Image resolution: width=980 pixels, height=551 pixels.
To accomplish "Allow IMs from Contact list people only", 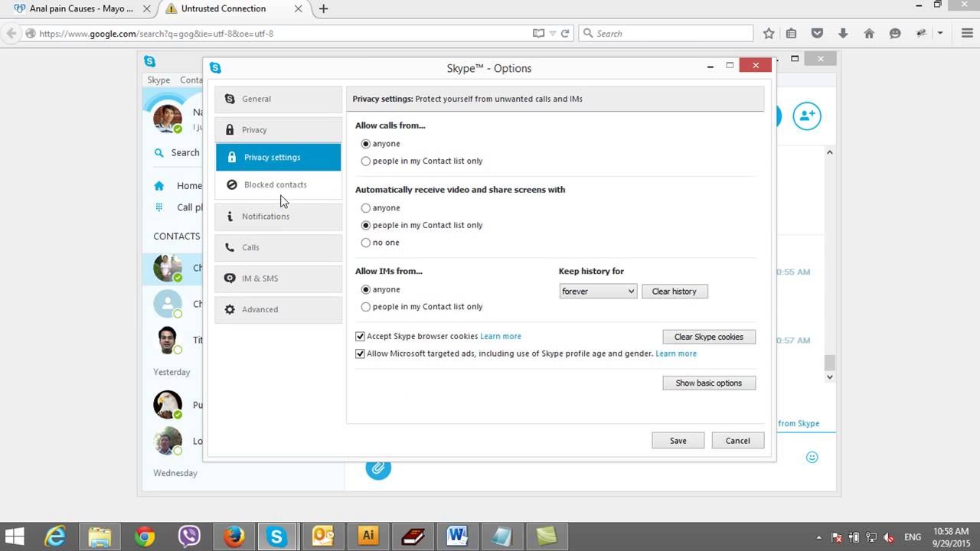I will coord(366,307).
